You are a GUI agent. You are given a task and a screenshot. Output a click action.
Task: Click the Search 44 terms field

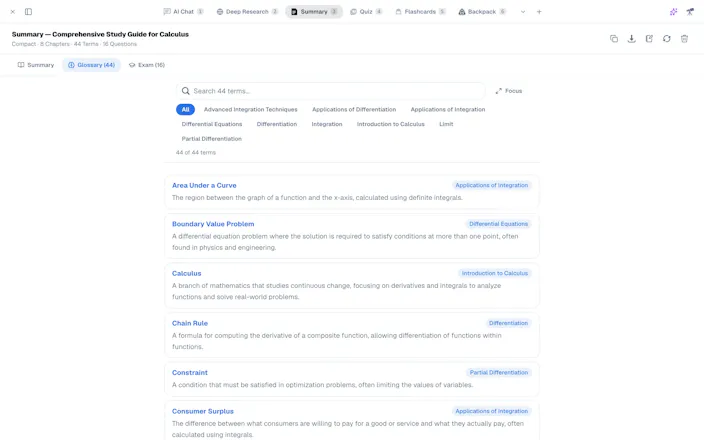coord(330,91)
